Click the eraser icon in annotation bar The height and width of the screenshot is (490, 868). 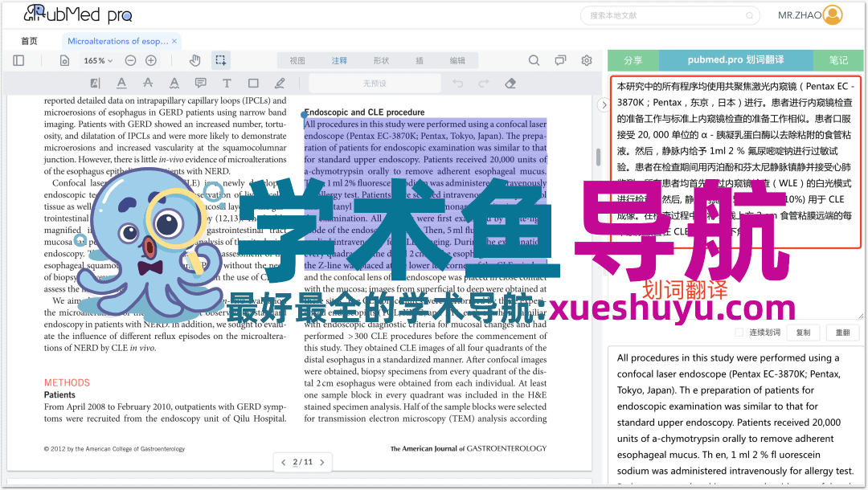tap(509, 83)
